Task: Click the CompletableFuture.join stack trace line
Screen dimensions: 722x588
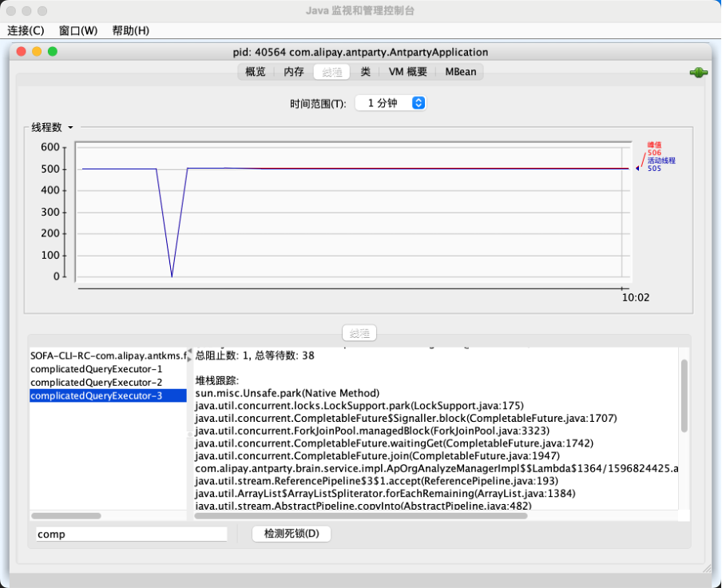Action: tap(378, 456)
